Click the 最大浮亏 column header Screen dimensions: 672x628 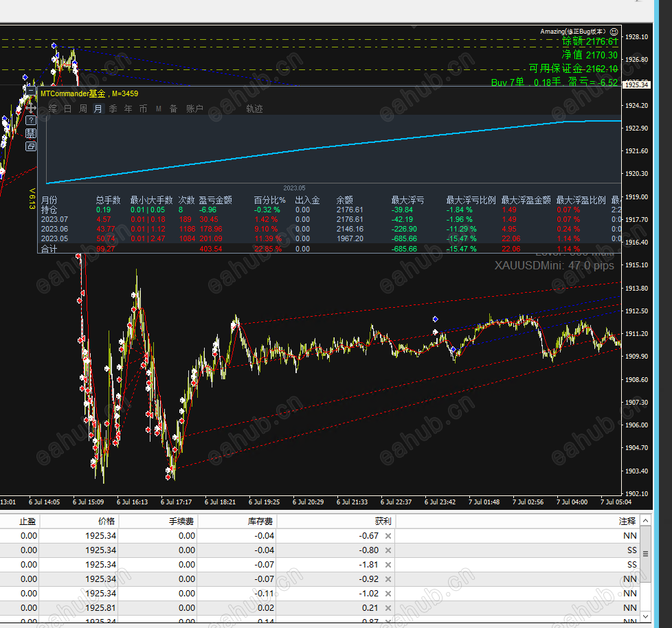coord(407,200)
